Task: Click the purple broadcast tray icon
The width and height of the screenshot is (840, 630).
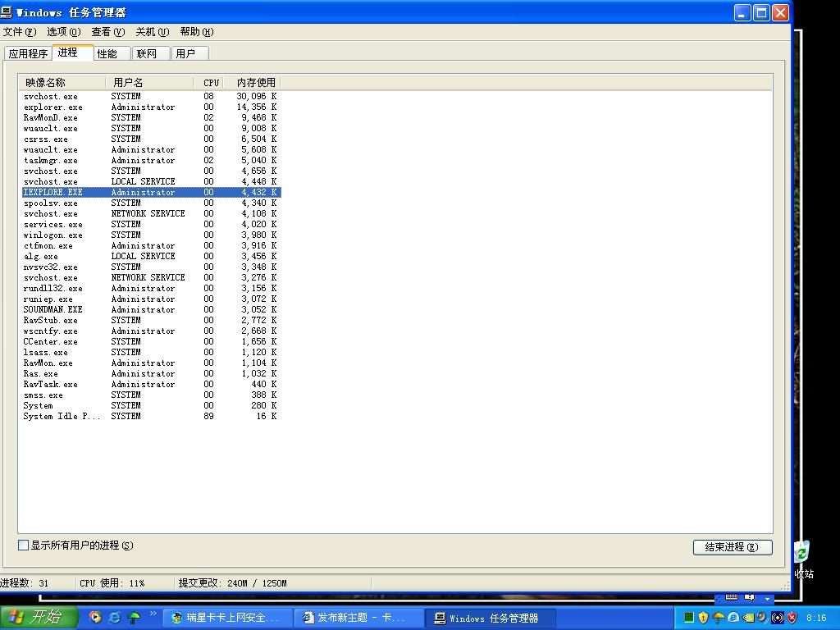Action: pyautogui.click(x=778, y=618)
